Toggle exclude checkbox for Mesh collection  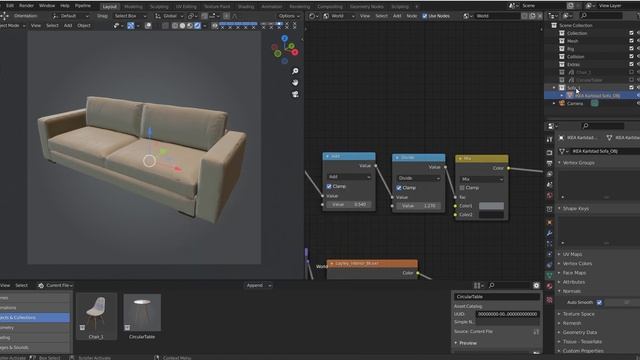tap(631, 41)
